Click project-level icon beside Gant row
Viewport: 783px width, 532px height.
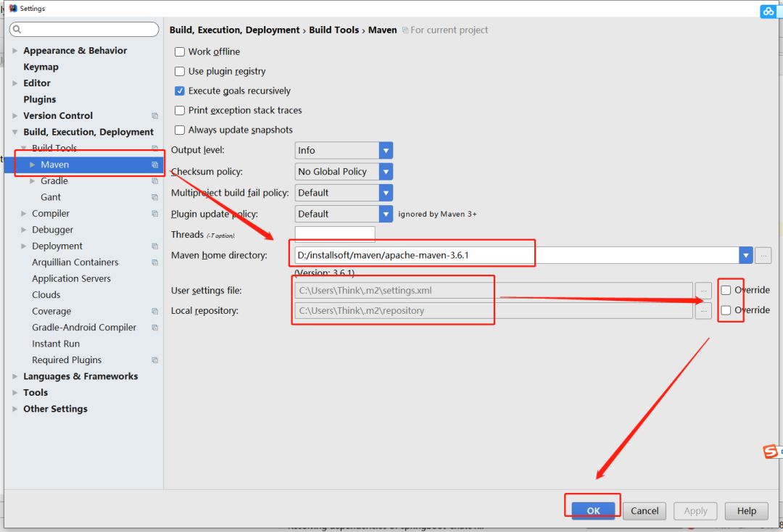tap(155, 197)
